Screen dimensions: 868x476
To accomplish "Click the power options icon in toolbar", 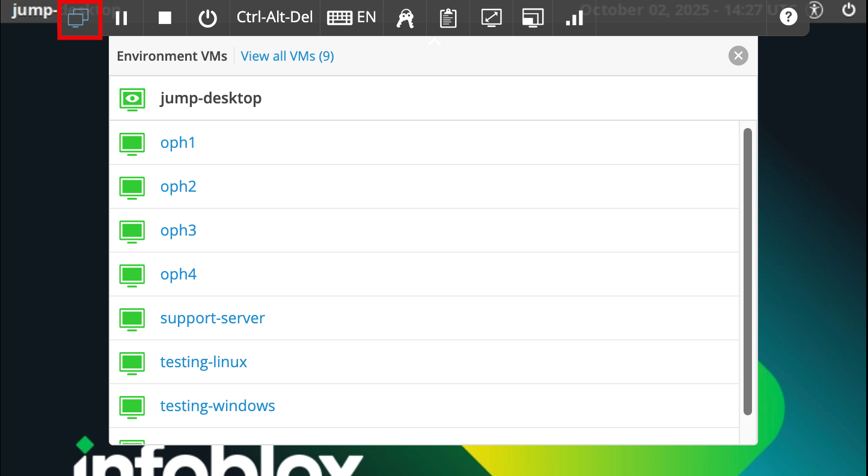I will coord(208,18).
